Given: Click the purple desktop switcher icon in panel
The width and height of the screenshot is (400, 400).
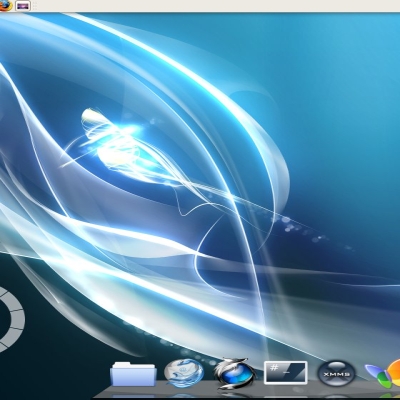Looking at the screenshot, I should [23, 6].
